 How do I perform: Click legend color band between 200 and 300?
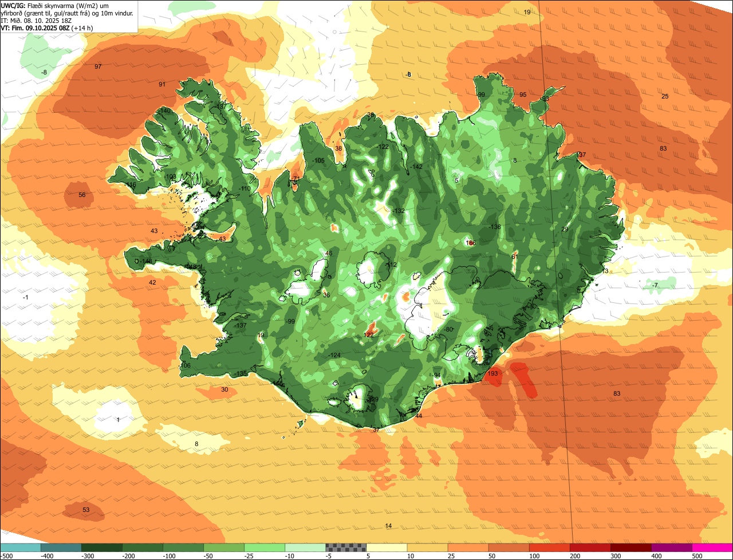590,547
